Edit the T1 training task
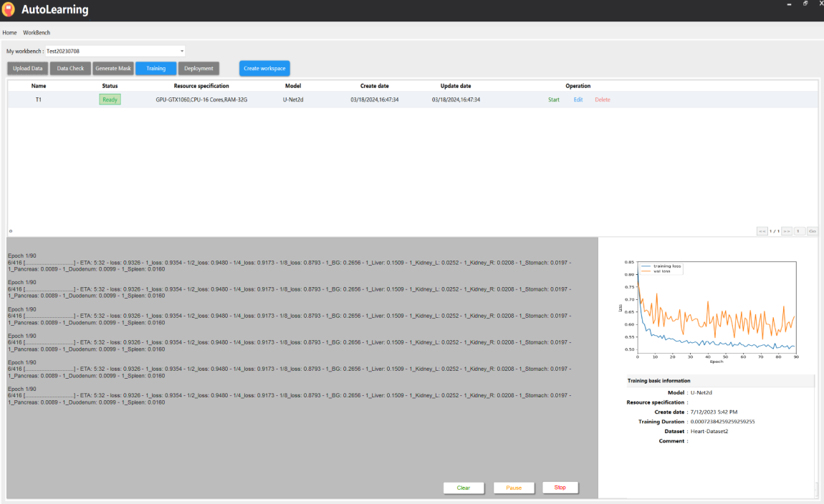The width and height of the screenshot is (824, 504). (578, 100)
